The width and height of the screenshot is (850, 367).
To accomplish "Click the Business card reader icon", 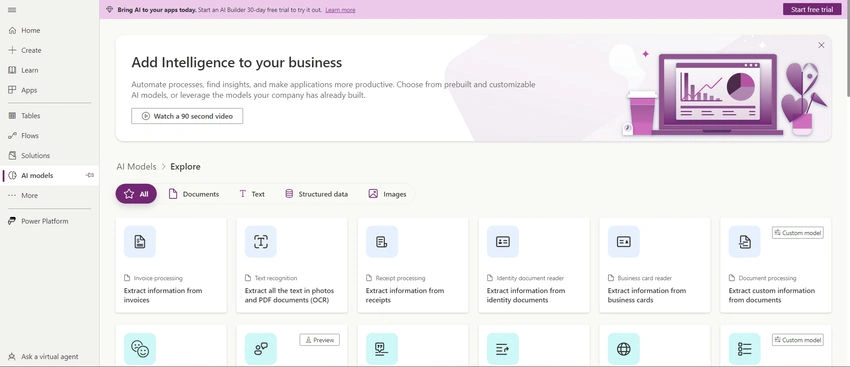I will click(x=623, y=242).
